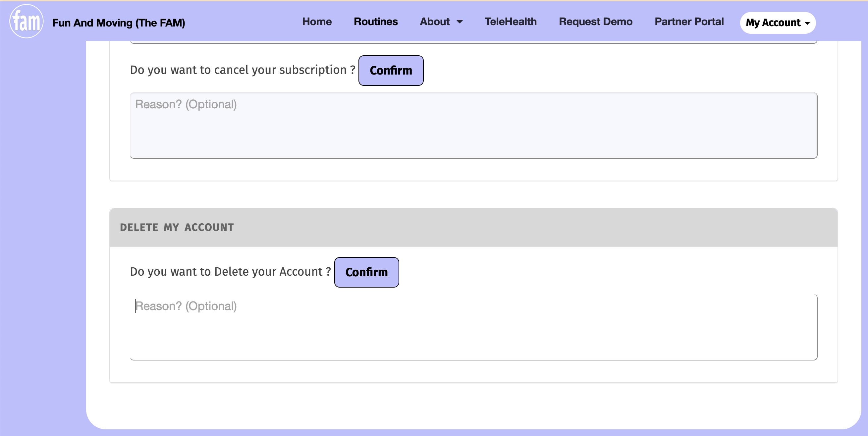Open the Fun And Moving (The FAM) title link
The height and width of the screenshot is (436, 868).
(x=119, y=23)
